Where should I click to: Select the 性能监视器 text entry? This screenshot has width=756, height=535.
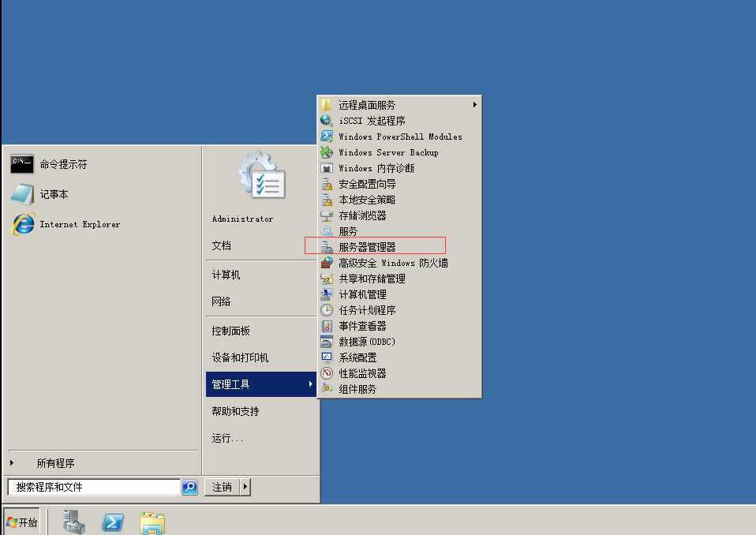click(x=362, y=373)
